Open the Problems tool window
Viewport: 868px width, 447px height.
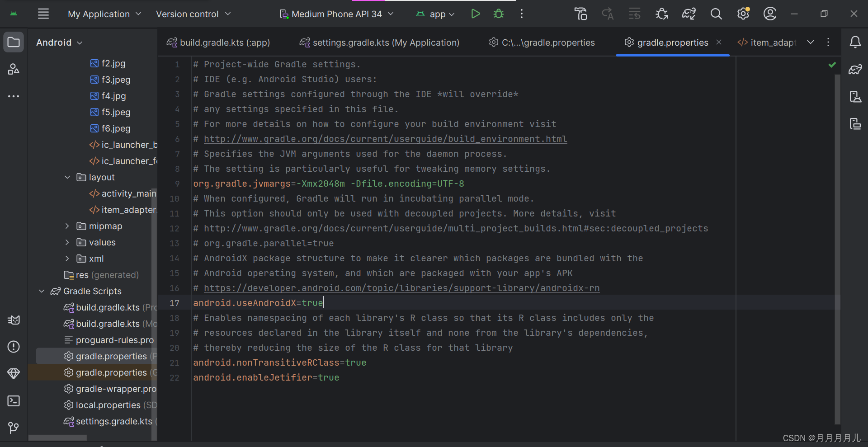pyautogui.click(x=14, y=347)
